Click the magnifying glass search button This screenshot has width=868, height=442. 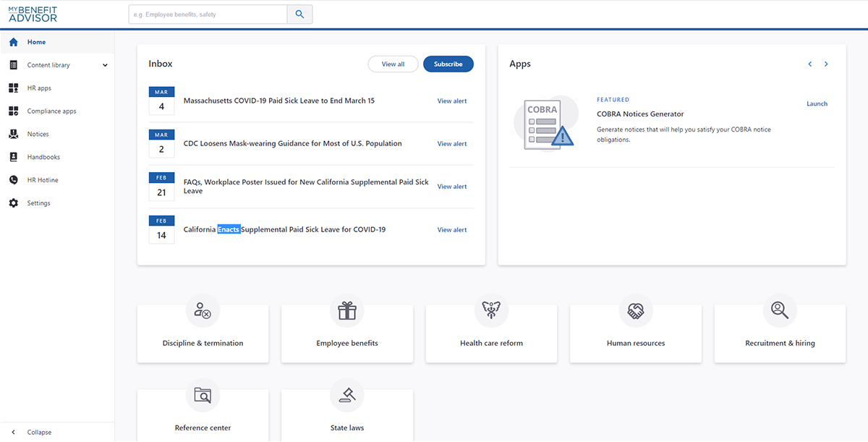click(x=299, y=14)
